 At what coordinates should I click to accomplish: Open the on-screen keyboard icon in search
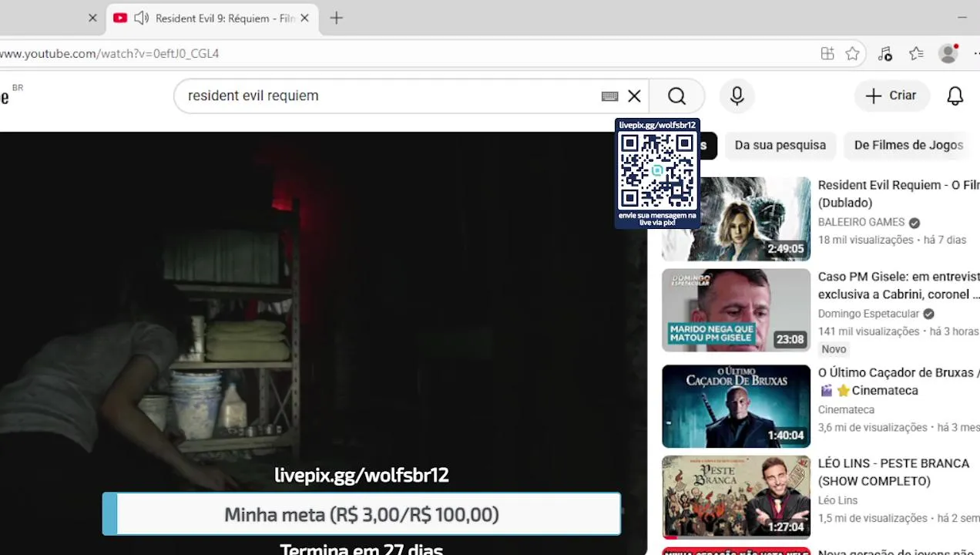609,96
